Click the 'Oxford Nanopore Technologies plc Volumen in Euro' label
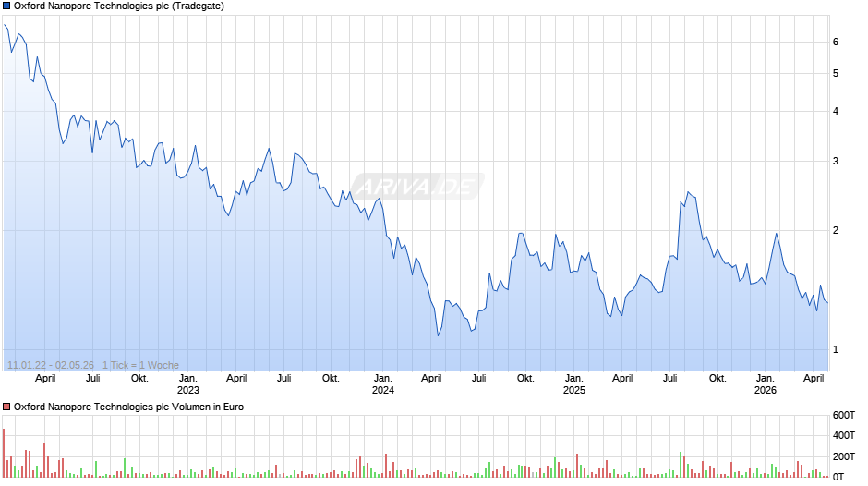 click(128, 407)
